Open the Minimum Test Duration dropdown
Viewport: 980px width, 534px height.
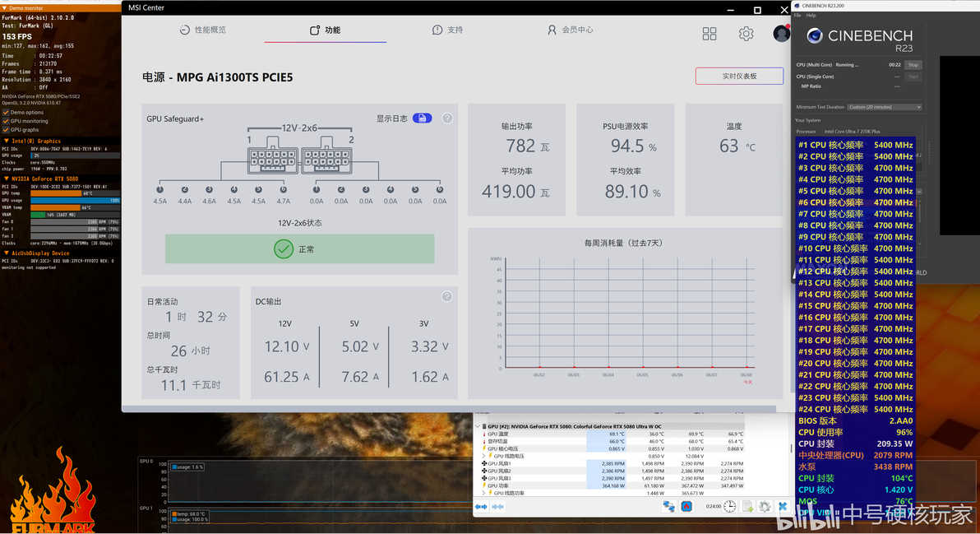(x=885, y=107)
